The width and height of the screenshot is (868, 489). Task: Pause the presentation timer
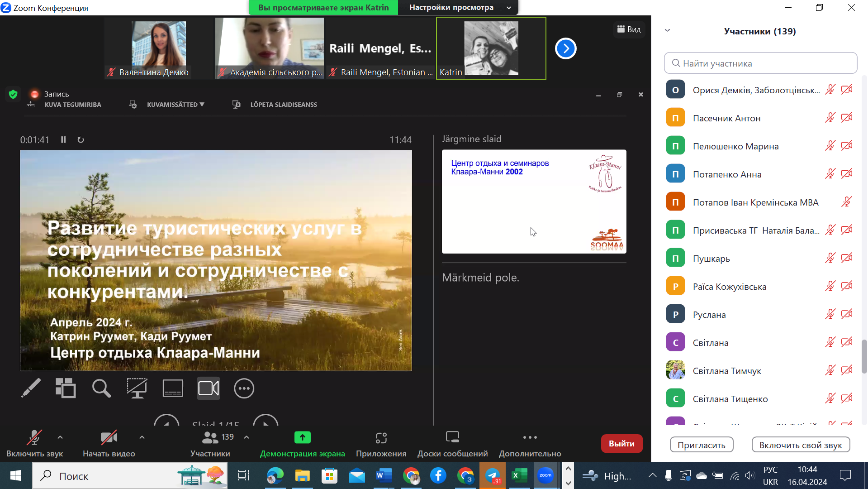tap(63, 140)
